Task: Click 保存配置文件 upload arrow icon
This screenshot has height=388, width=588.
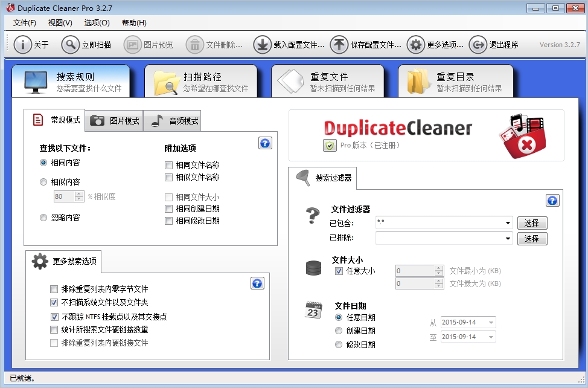Action: click(339, 45)
